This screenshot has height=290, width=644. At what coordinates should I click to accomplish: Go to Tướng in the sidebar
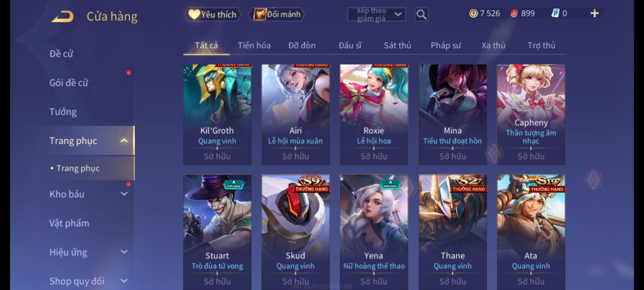[x=63, y=112]
